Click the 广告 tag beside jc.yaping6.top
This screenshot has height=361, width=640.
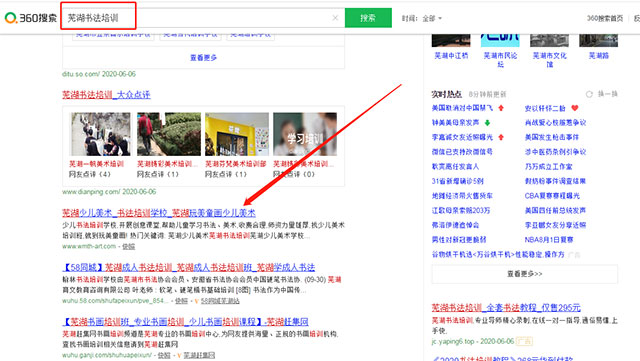click(524, 341)
